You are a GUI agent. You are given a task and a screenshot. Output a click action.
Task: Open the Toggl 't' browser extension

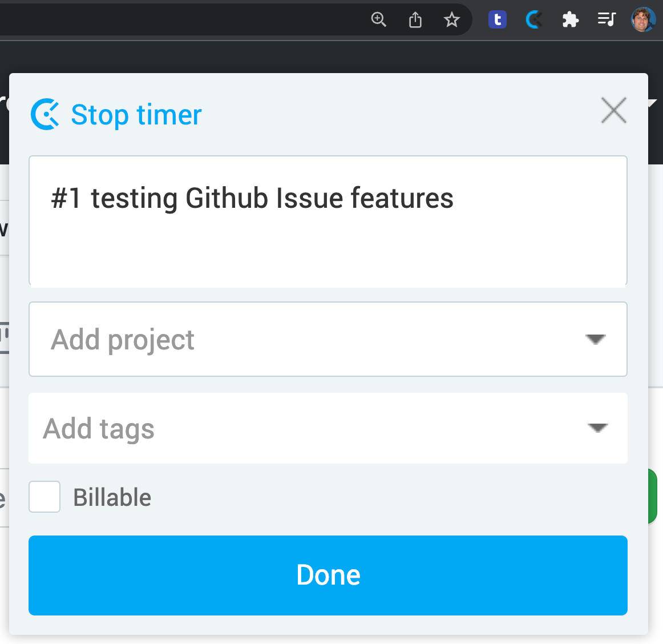click(498, 19)
